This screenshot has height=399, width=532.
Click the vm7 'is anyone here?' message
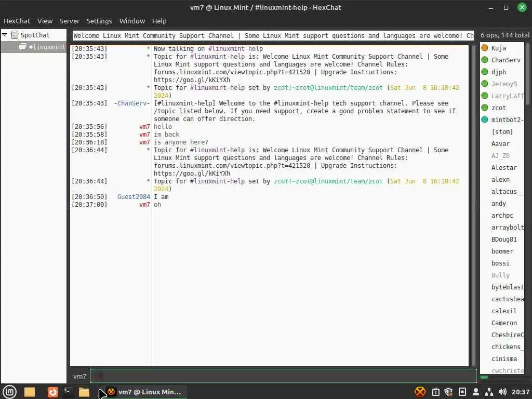(x=181, y=142)
